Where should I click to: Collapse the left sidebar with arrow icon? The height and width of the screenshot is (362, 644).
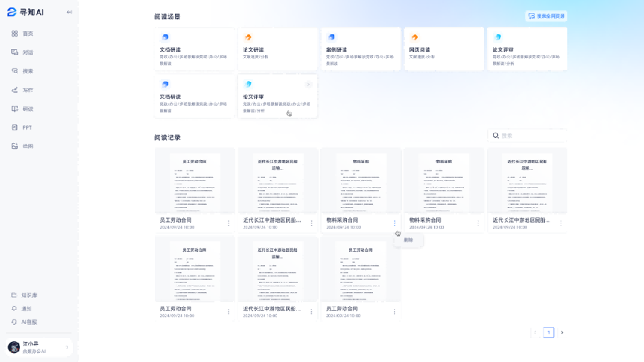[x=69, y=12]
